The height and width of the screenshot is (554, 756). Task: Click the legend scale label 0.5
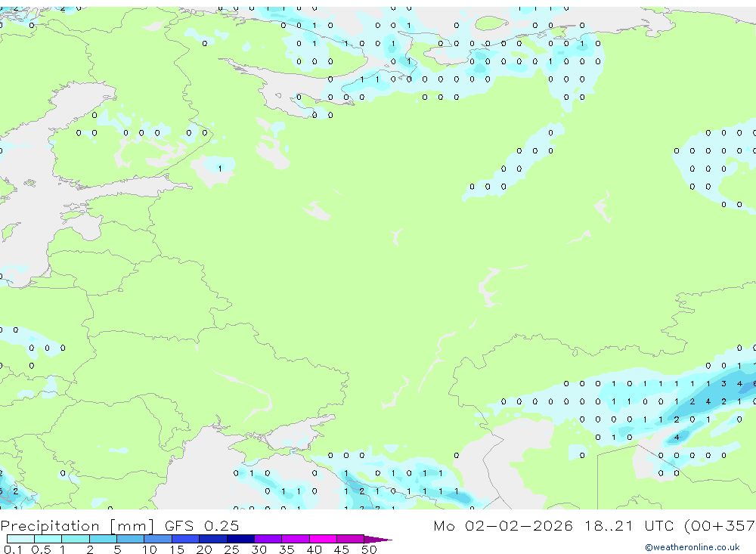click(x=41, y=549)
